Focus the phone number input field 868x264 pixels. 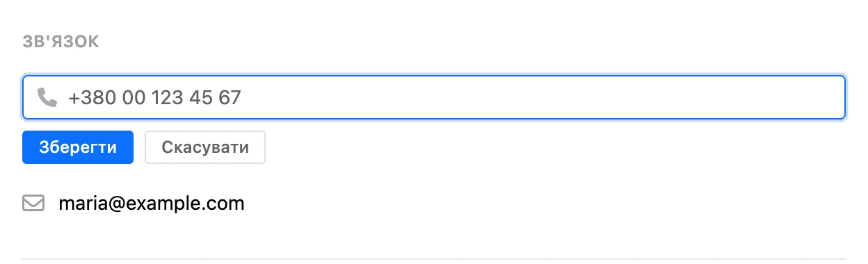coord(434,97)
